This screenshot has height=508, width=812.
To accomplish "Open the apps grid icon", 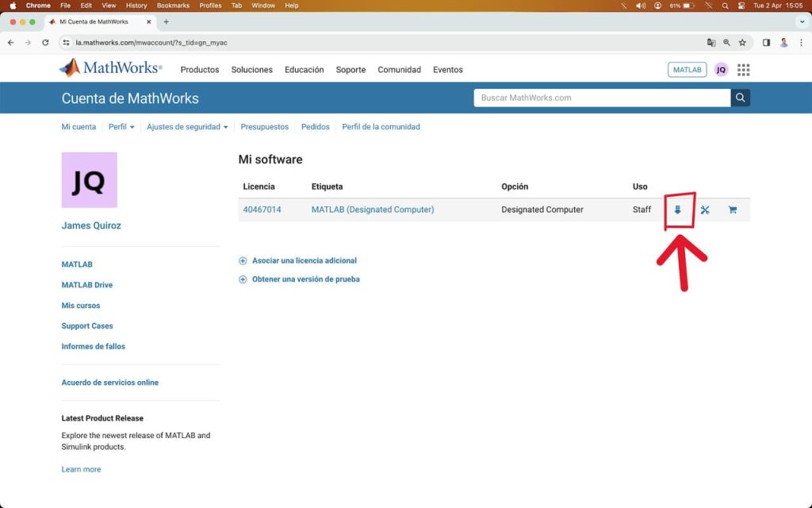I will coord(744,70).
